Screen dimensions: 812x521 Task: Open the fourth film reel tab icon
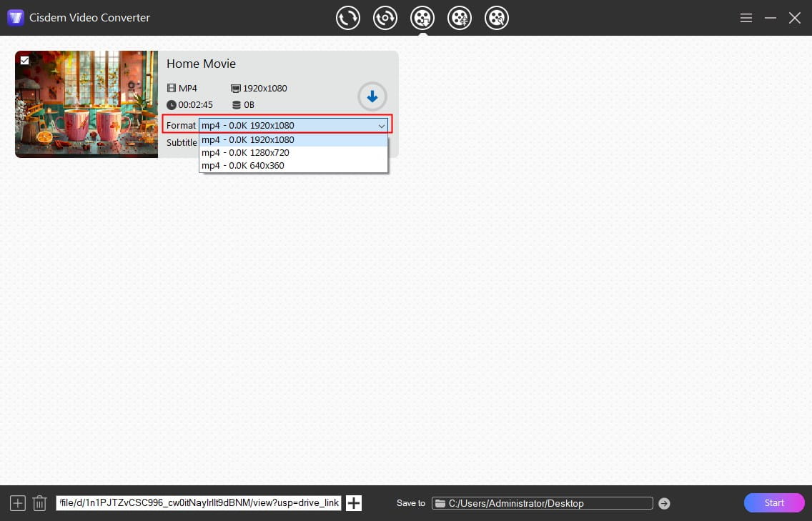click(x=460, y=18)
